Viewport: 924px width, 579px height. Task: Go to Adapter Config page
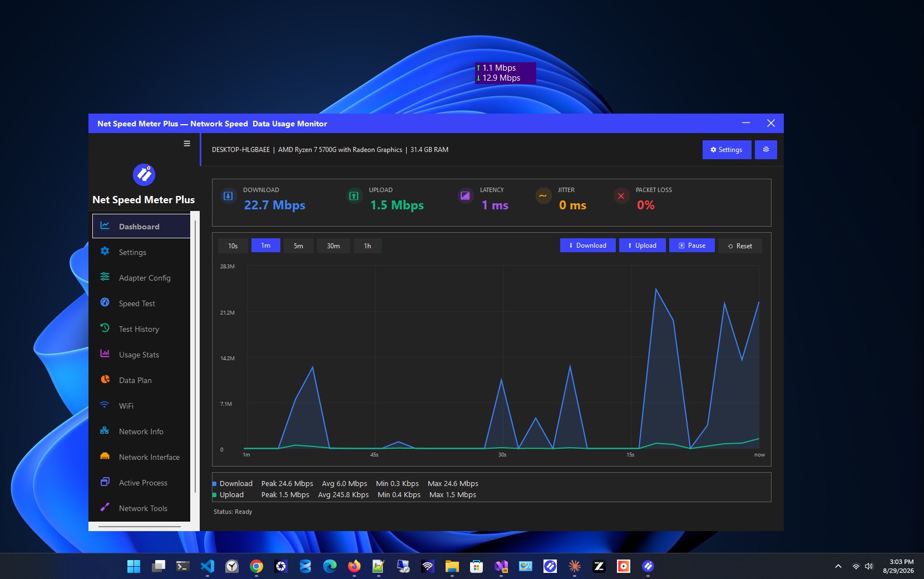(x=141, y=278)
